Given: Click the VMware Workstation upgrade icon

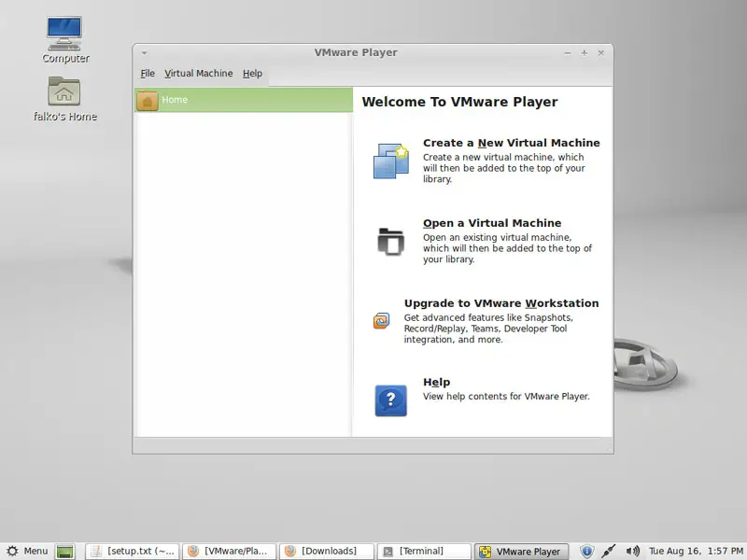Looking at the screenshot, I should 381,320.
